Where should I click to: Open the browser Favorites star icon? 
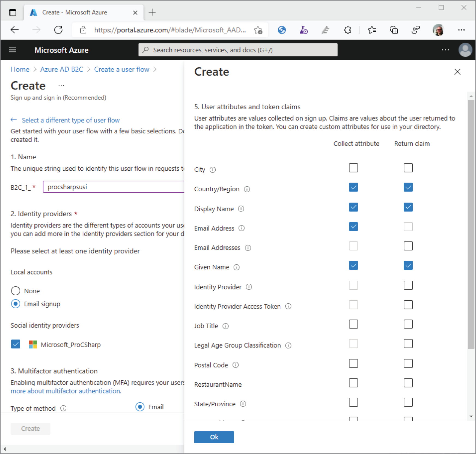(x=371, y=30)
